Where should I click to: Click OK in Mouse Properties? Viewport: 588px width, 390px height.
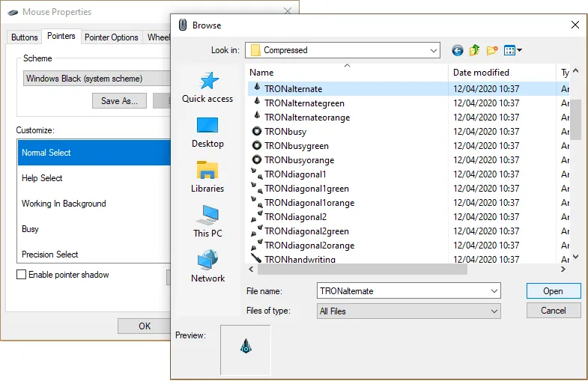(x=145, y=326)
